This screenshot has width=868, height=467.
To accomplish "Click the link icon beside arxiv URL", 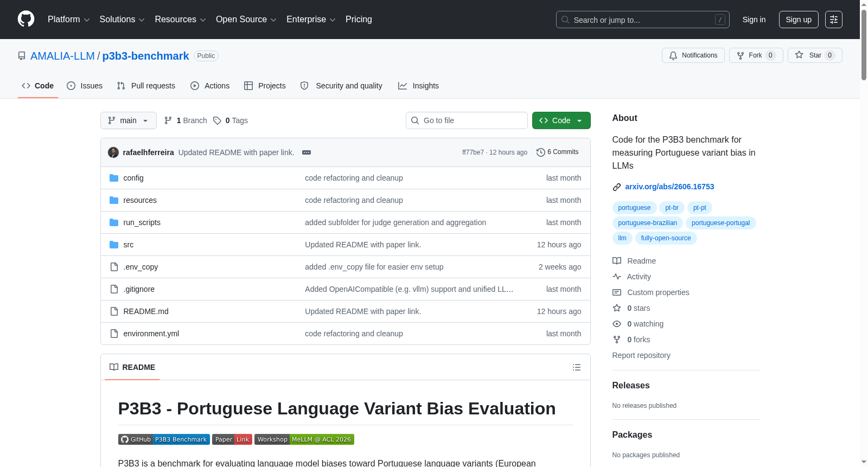I will click(617, 187).
